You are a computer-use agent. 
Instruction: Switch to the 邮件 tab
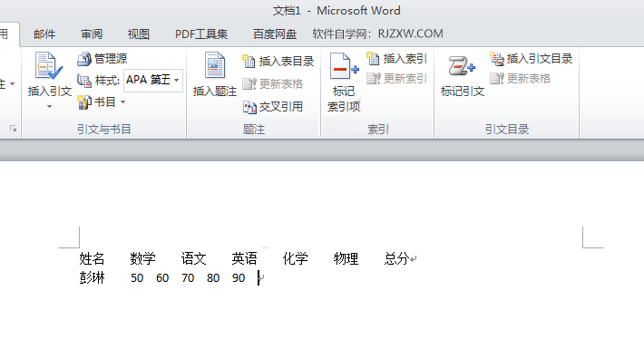coord(44,34)
